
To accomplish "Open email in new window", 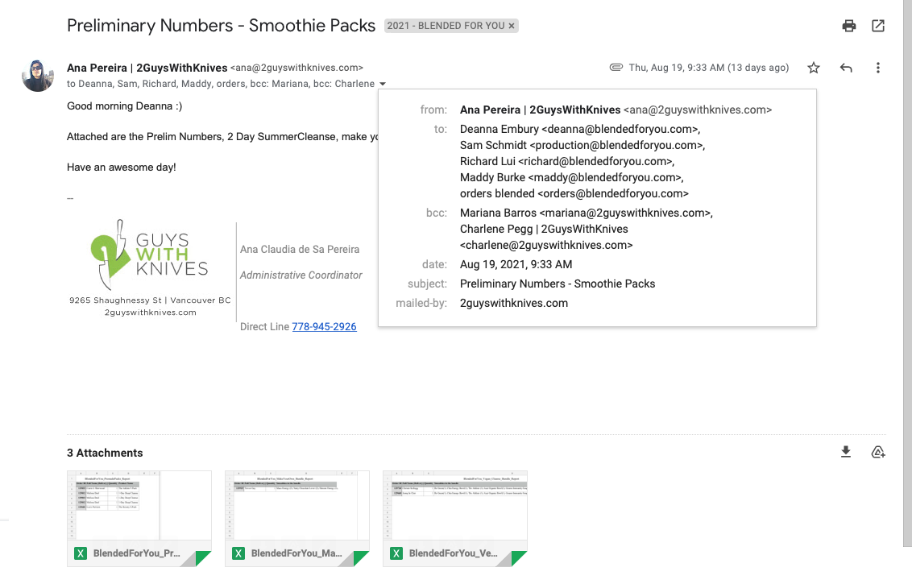I will click(878, 26).
